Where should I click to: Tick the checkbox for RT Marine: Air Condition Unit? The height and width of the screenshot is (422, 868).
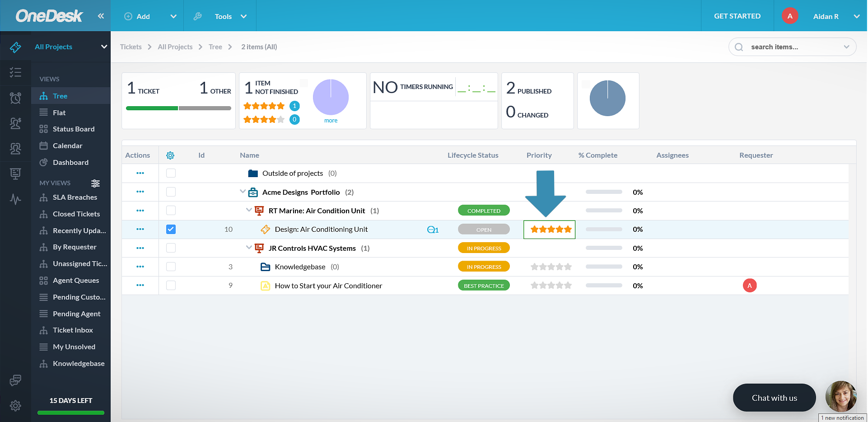[x=171, y=211]
